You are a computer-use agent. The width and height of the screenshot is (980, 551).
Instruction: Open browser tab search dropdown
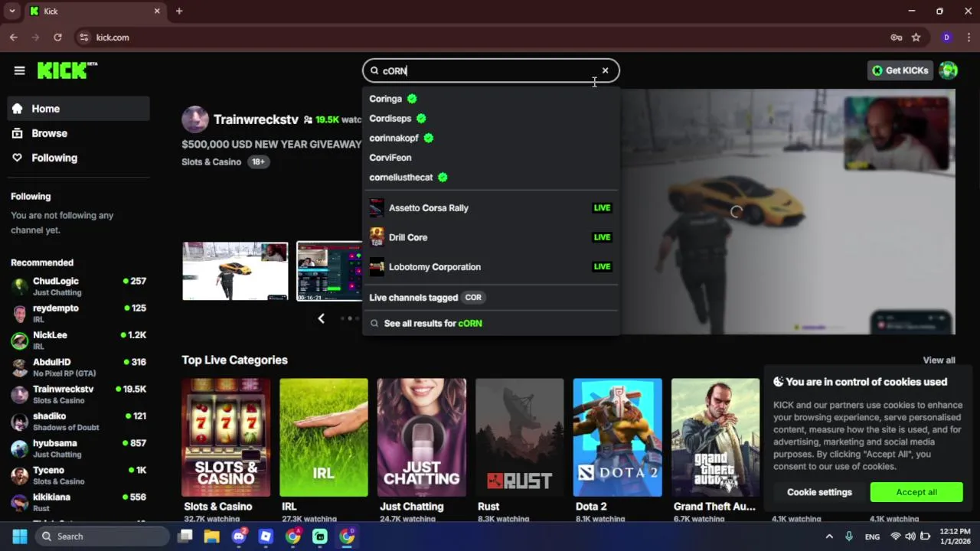(12, 11)
